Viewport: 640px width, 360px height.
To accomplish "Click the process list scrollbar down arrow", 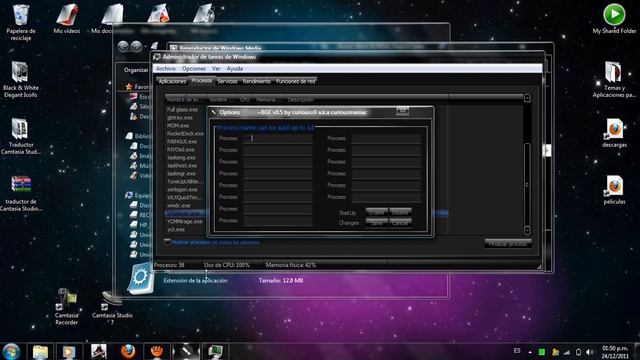I will 527,230.
